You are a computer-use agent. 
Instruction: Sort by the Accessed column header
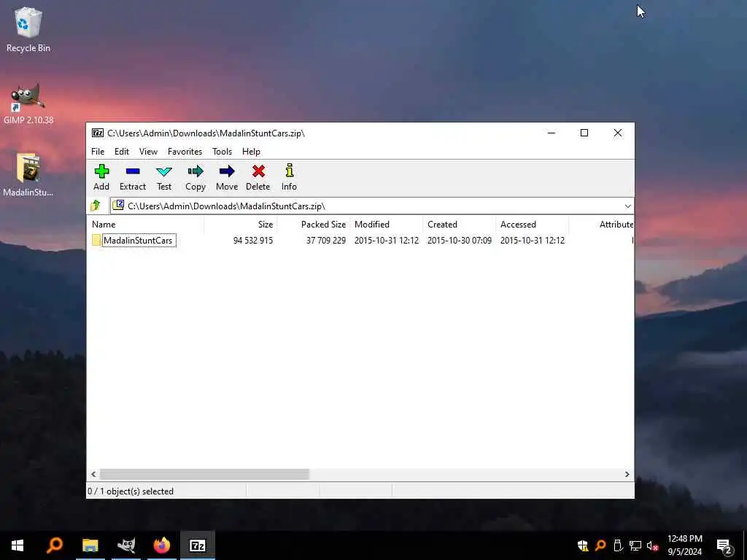point(532,225)
